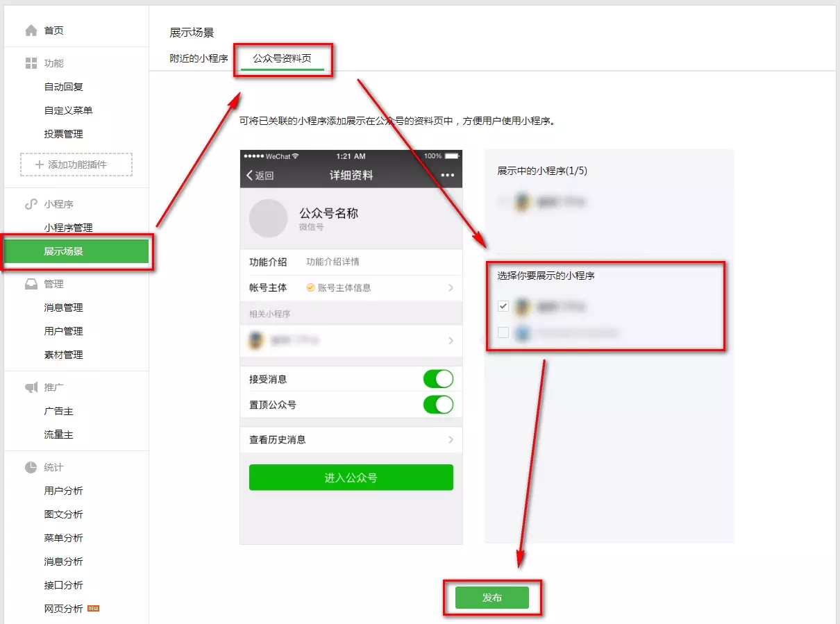Select the 公众号资料页 tab
Screen dimensions: 840x624
tap(282, 59)
